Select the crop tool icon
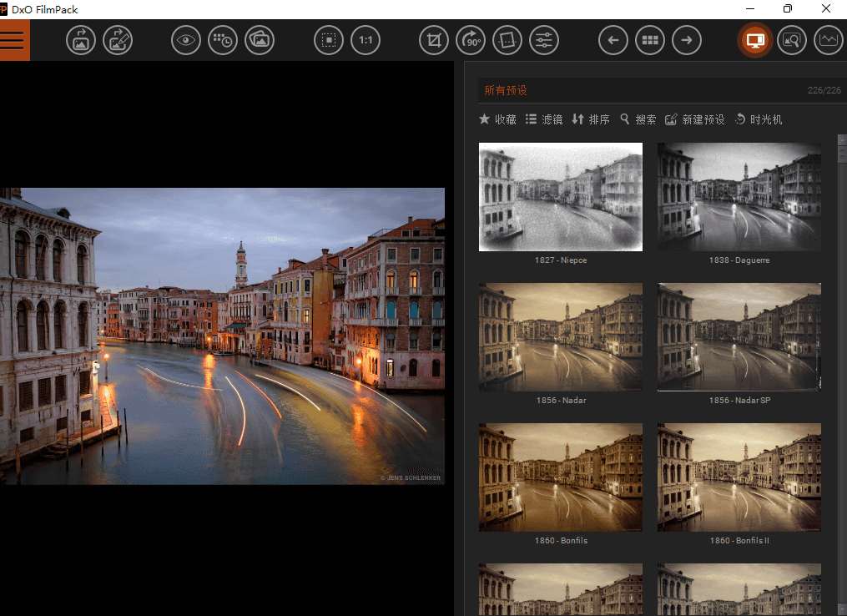This screenshot has height=616, width=847. [434, 40]
